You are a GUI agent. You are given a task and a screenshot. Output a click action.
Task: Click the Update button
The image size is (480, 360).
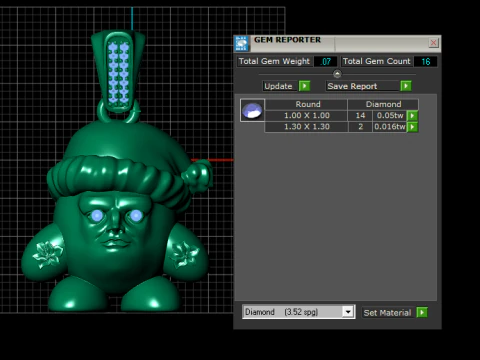(x=279, y=86)
